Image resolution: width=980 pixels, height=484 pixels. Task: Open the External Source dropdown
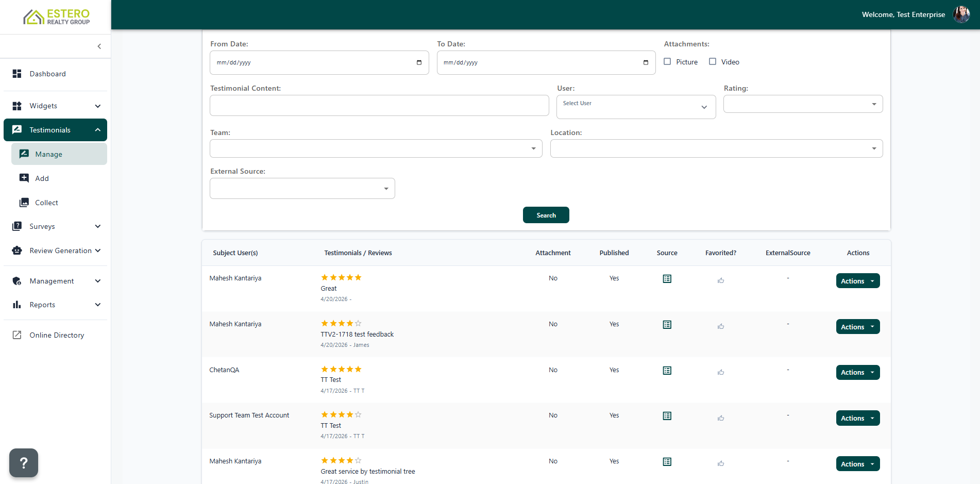pyautogui.click(x=302, y=189)
